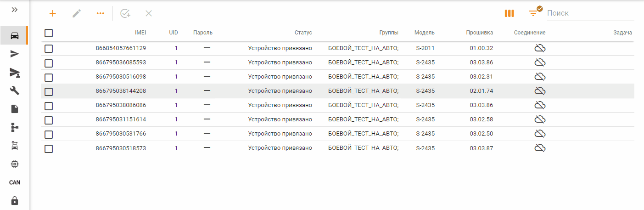Toggle the select-all checkbox in table header
The image size is (644, 210).
49,33
